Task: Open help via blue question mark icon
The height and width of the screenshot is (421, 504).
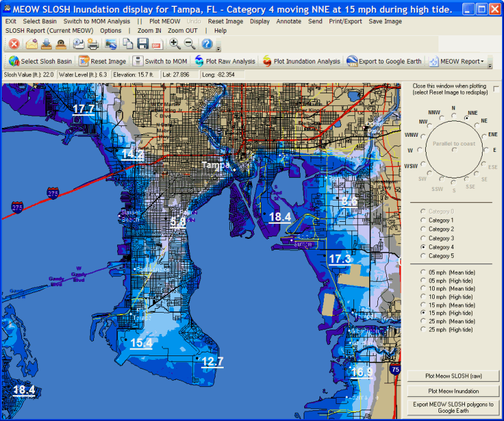Action: (207, 44)
